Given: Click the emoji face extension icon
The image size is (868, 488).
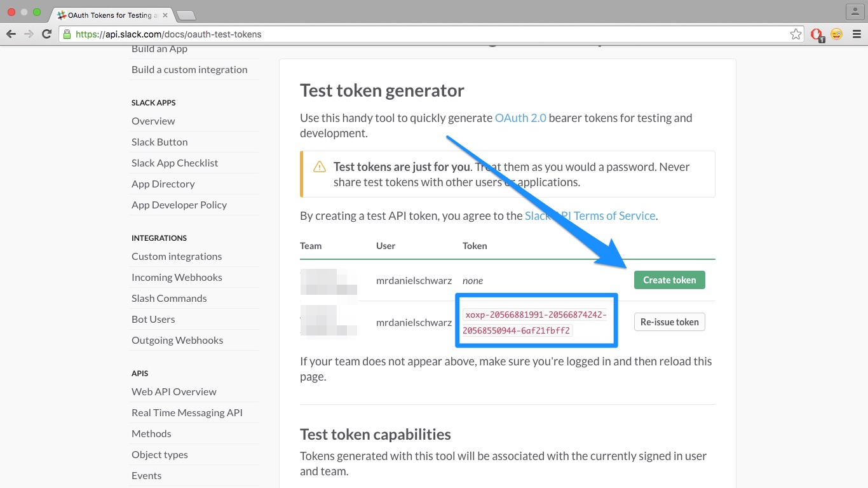Looking at the screenshot, I should (x=836, y=34).
